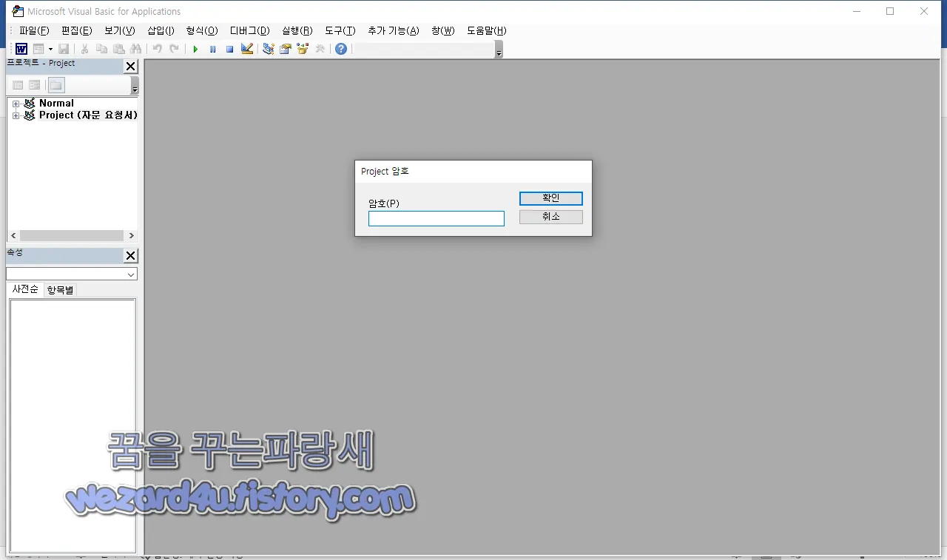The width and height of the screenshot is (947, 560).
Task: Open the Object Browser toolbar icon
Action: (302, 49)
